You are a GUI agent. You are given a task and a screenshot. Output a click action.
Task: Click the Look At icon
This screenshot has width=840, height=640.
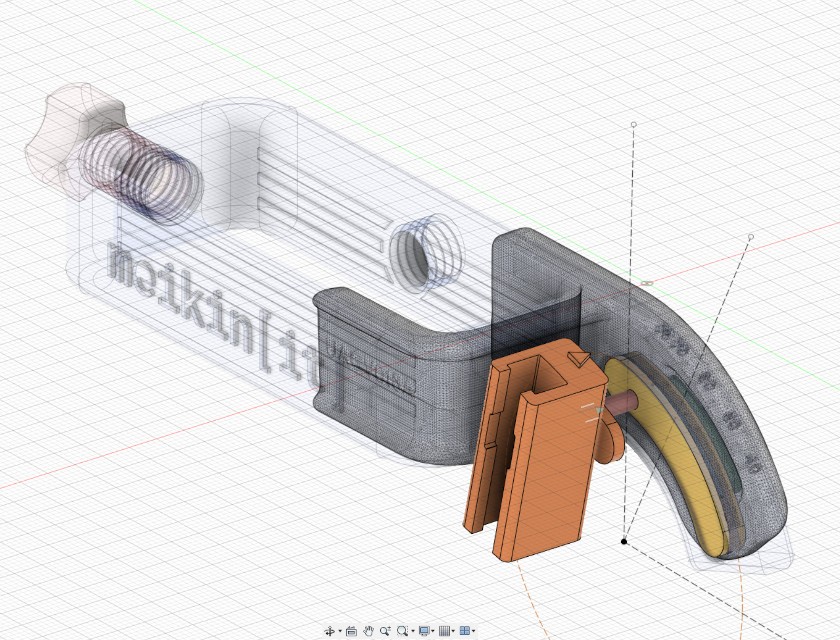[351, 631]
